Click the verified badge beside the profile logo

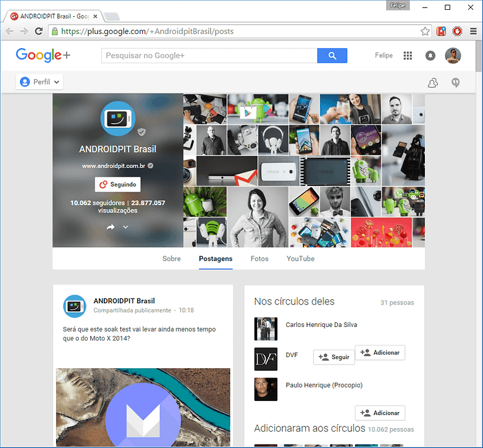pos(141,132)
